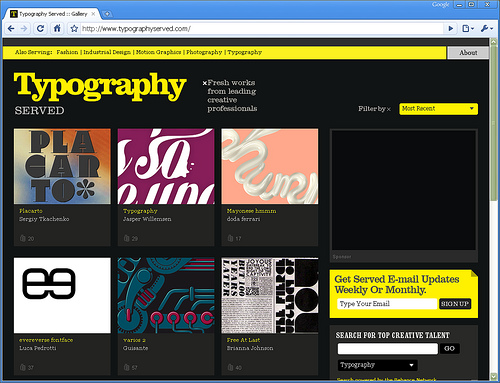Click the appreciation icon under varios 2
Screen dimensions: 500x383
pyautogui.click(x=126, y=367)
